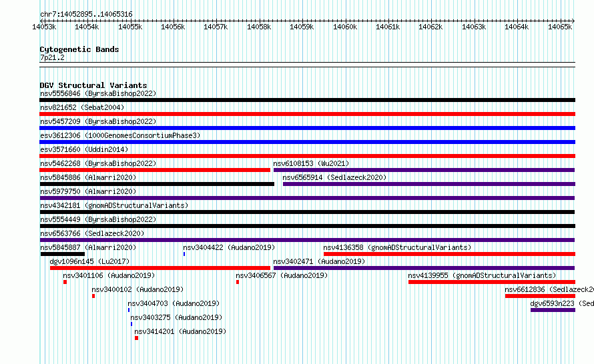Viewport: 594px width, 364px height.
Task: Click the small red marker under nsv3401106
Action: pos(65,282)
